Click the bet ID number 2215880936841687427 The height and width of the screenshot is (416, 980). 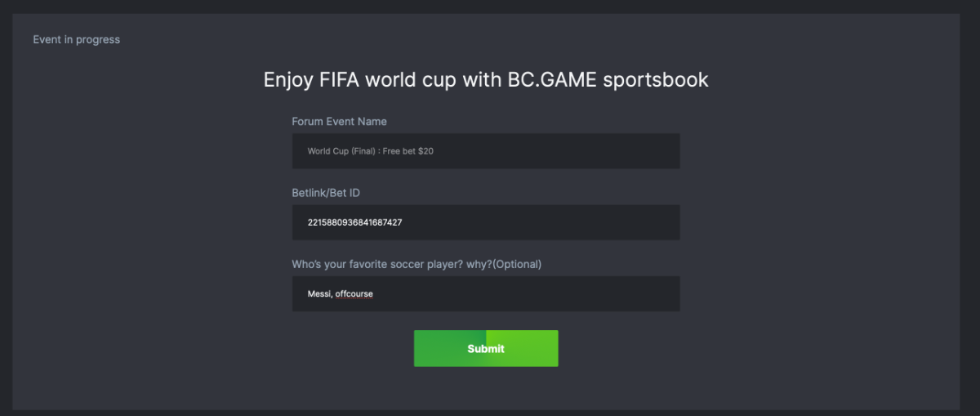354,222
